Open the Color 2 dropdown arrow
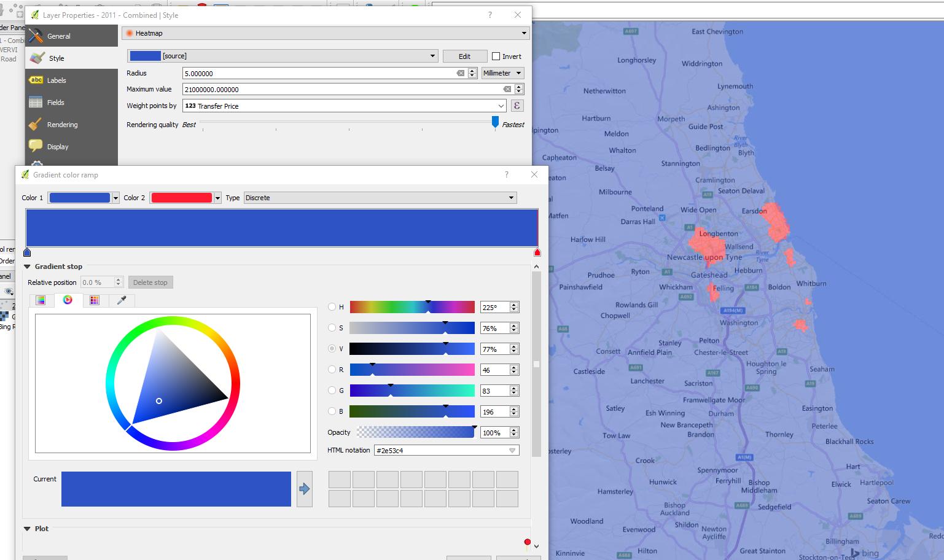This screenshot has height=560, width=944. click(217, 198)
